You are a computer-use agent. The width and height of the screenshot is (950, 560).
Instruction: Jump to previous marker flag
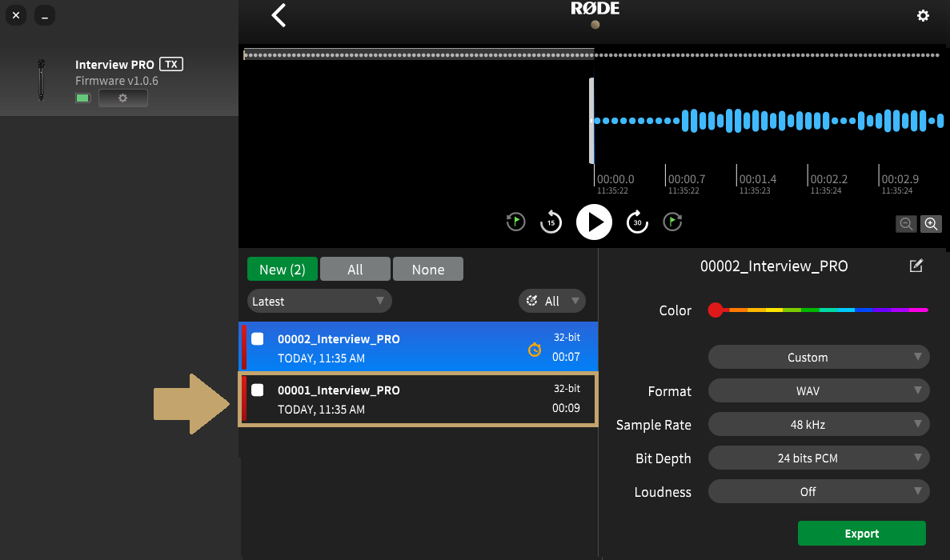pyautogui.click(x=515, y=222)
